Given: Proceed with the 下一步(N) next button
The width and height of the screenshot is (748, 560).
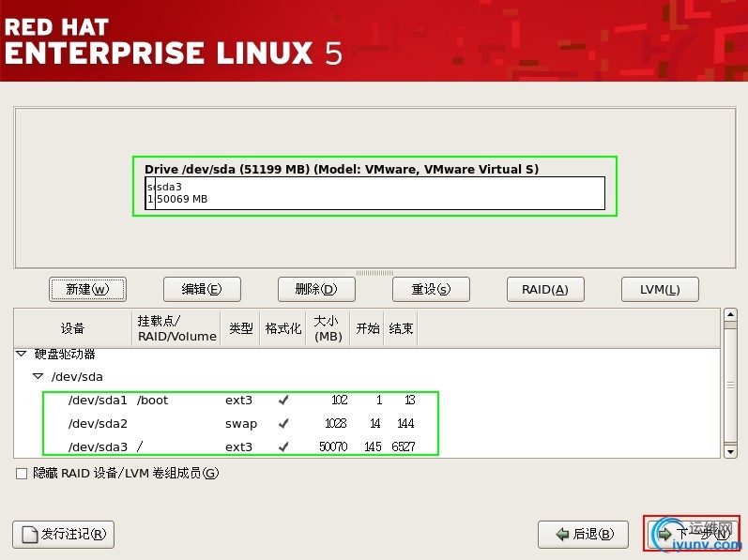Looking at the screenshot, I should (692, 534).
